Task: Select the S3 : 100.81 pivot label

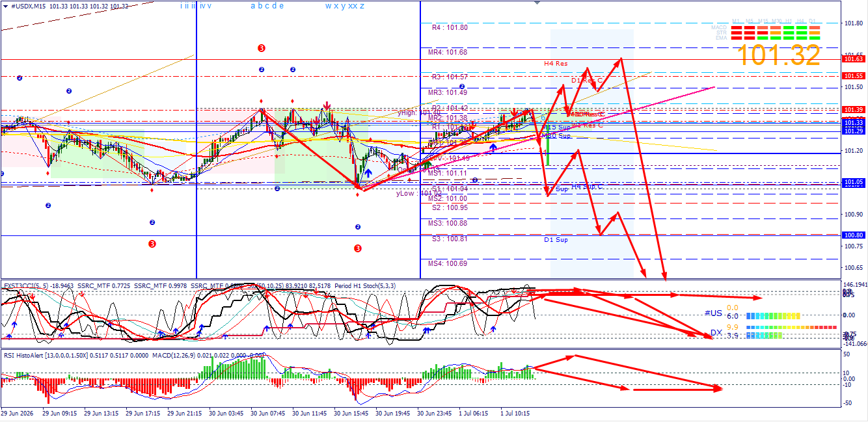Action: pyautogui.click(x=450, y=239)
